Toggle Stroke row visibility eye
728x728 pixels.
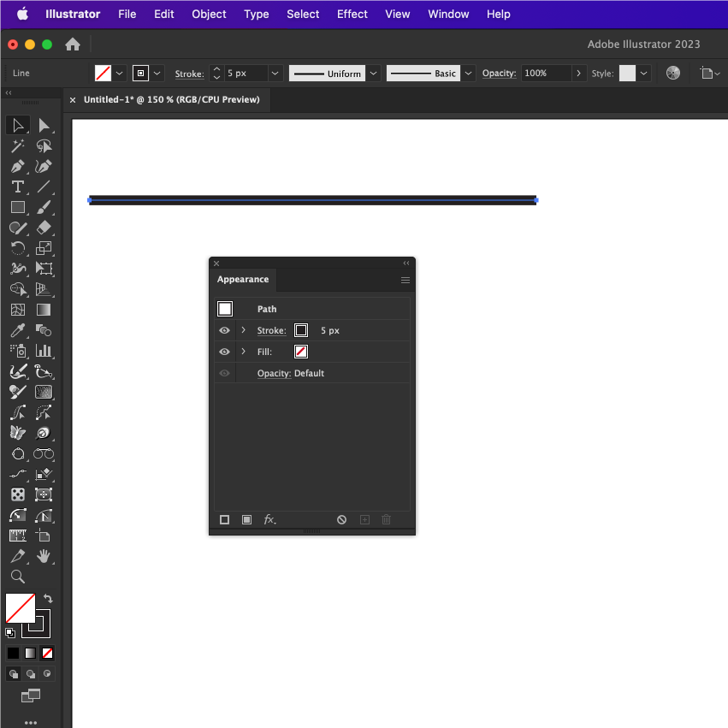[x=224, y=330]
